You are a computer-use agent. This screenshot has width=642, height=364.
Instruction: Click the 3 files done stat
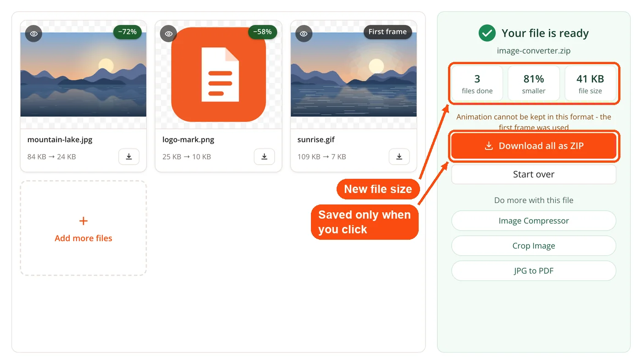(477, 83)
